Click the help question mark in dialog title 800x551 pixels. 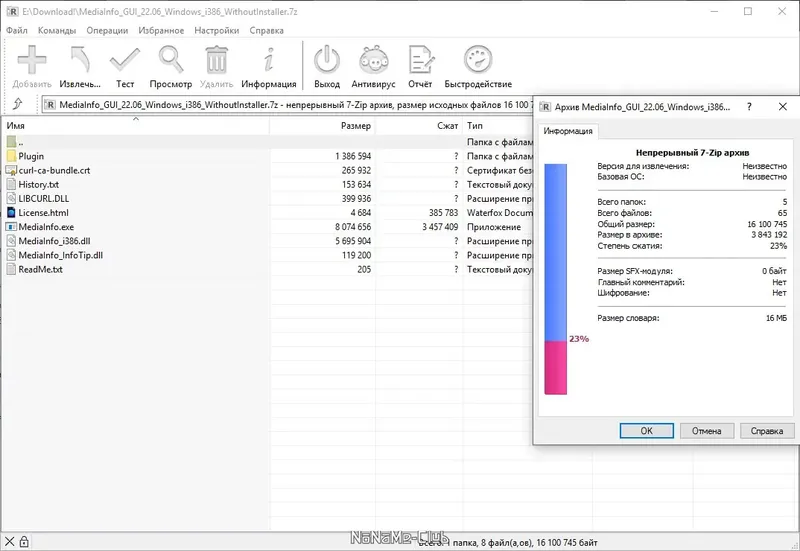[749, 107]
